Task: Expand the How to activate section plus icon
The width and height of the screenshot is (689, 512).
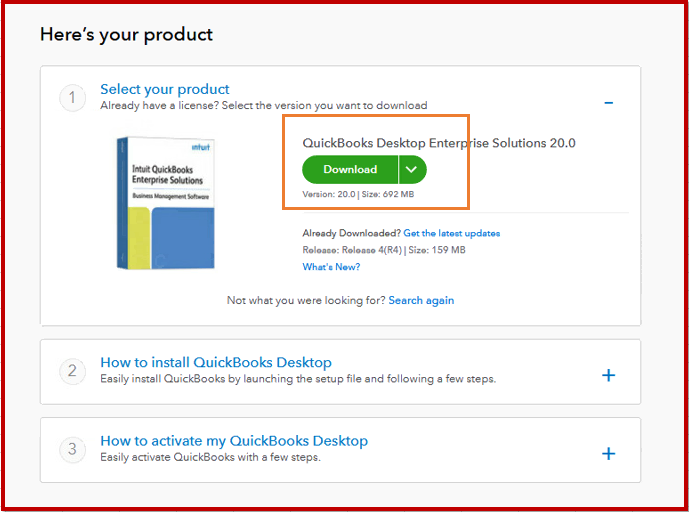Action: tap(608, 453)
